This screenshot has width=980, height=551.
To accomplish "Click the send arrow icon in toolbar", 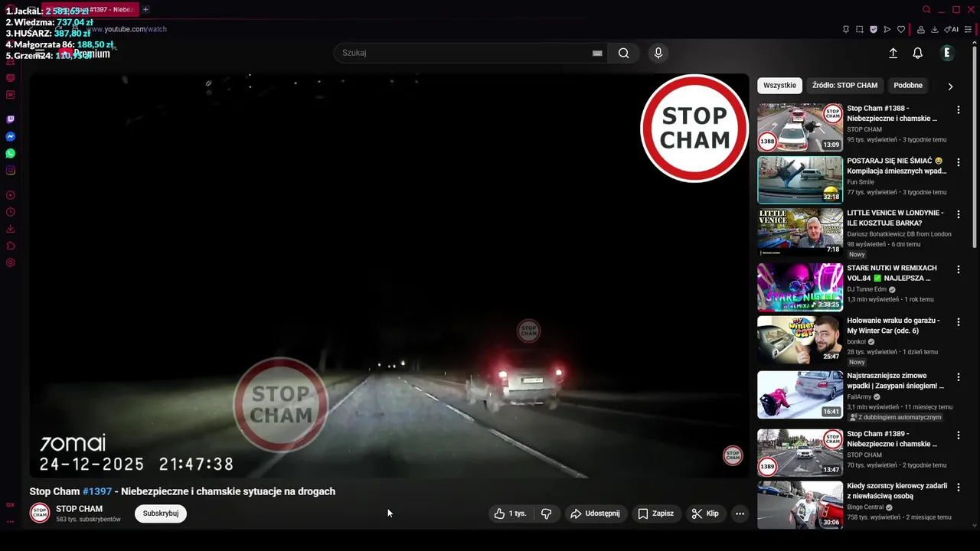I will click(887, 29).
